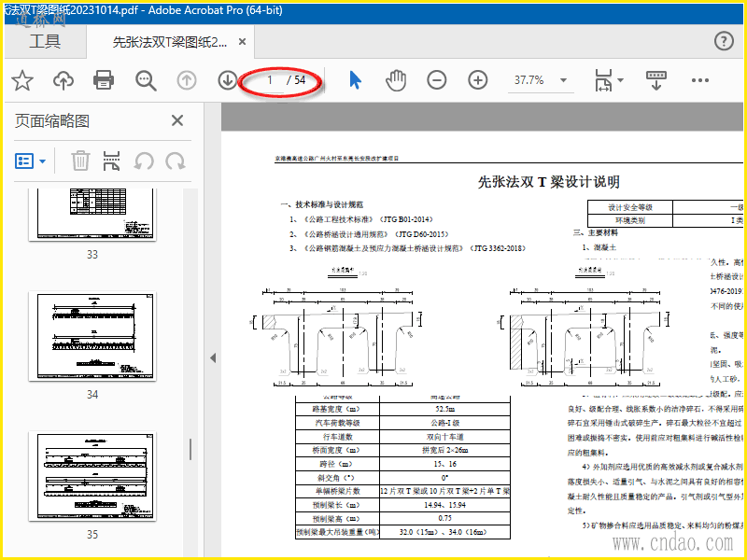Click the current page number field
This screenshot has height=560, width=747.
click(270, 80)
